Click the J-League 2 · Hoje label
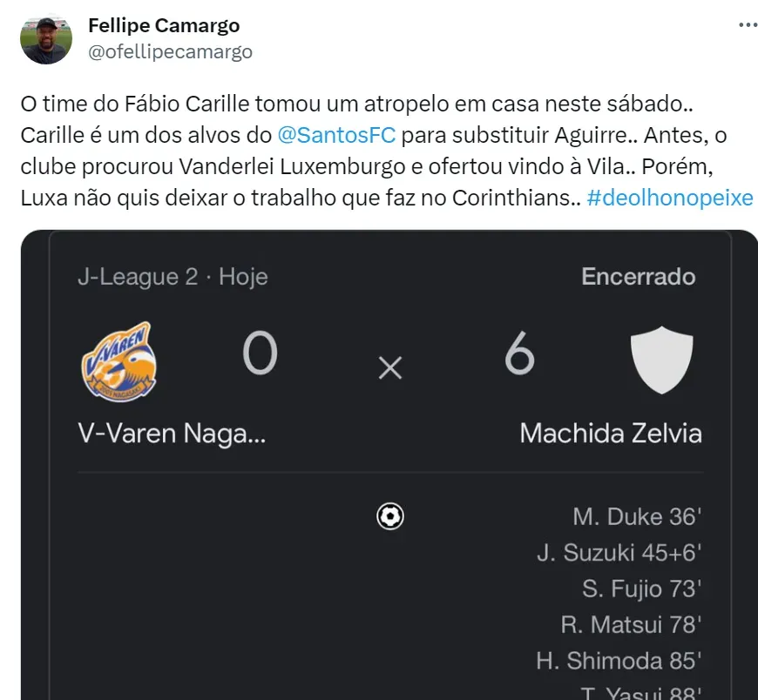This screenshot has width=758, height=700. pyautogui.click(x=172, y=277)
